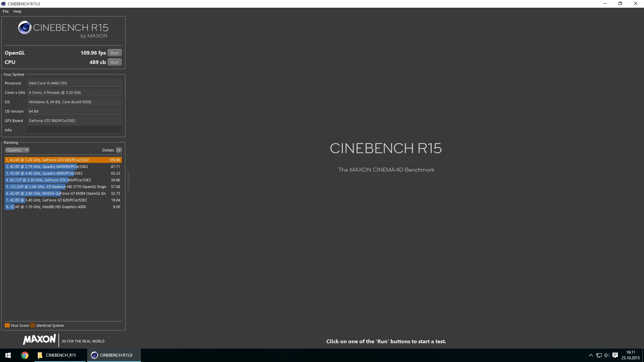The image size is (644, 362).
Task: Open the CINEBENCH_R15 folder taskbar item
Action: [x=57, y=355]
